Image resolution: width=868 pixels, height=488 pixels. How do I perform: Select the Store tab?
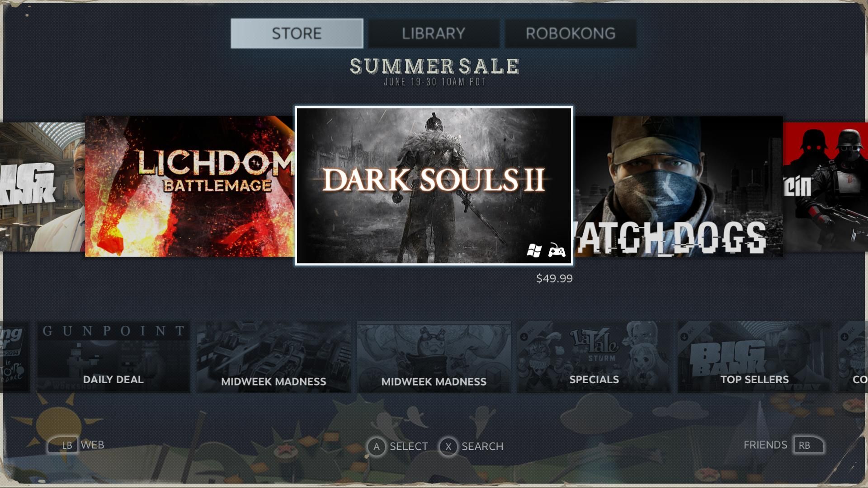(x=297, y=33)
